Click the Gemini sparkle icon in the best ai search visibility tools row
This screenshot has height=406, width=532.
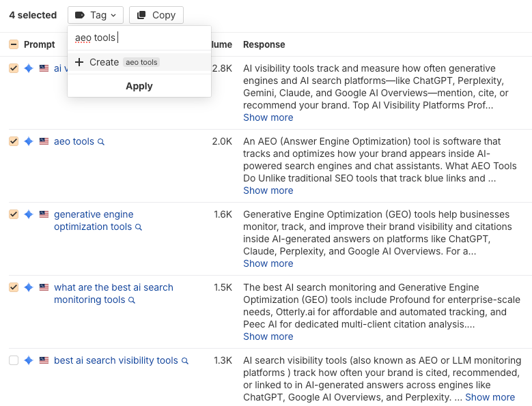point(29,360)
